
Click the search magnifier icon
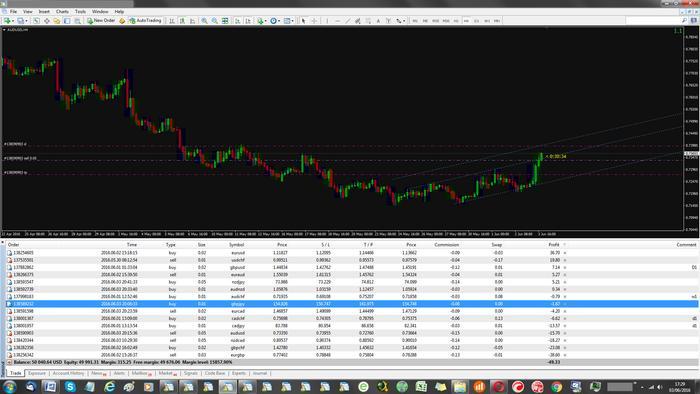pyautogui.click(x=684, y=21)
